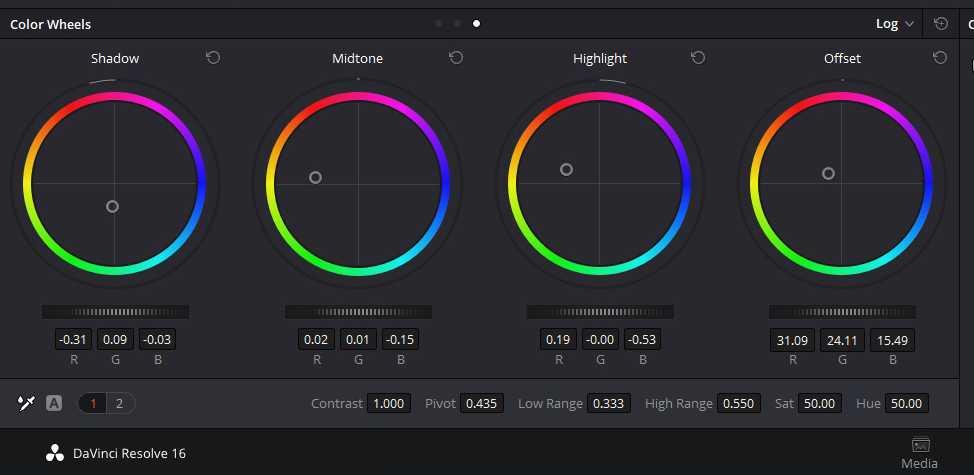Click the Shadow G value 0.09

coord(115,340)
